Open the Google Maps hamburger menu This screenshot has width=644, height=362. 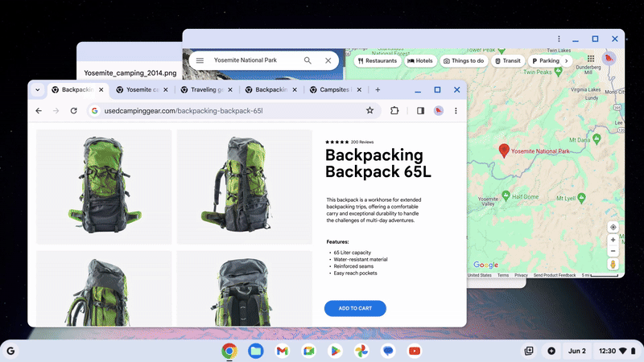pos(199,60)
